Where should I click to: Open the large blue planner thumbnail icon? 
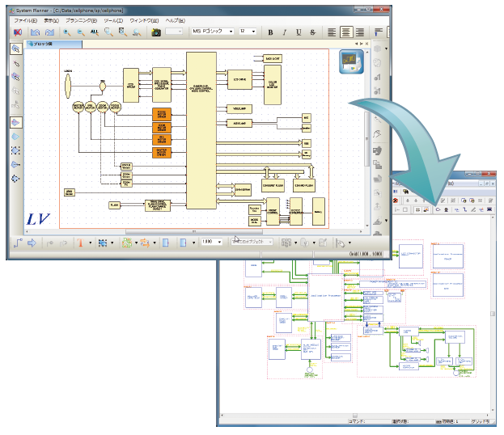click(x=351, y=61)
